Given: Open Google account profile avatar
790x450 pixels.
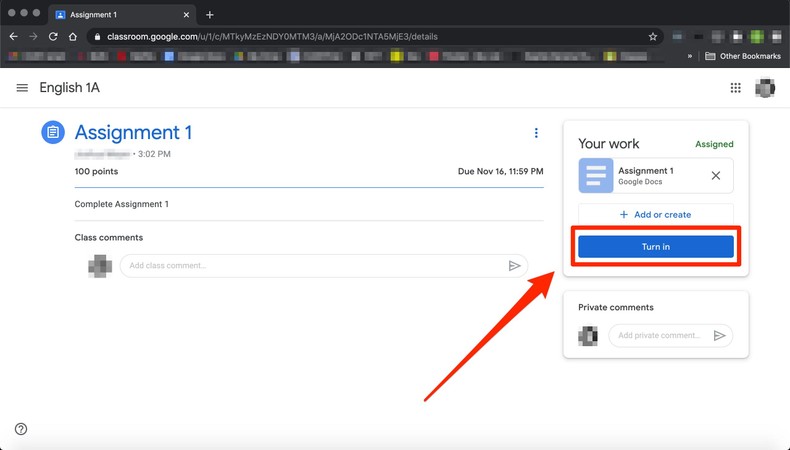Looking at the screenshot, I should (765, 88).
